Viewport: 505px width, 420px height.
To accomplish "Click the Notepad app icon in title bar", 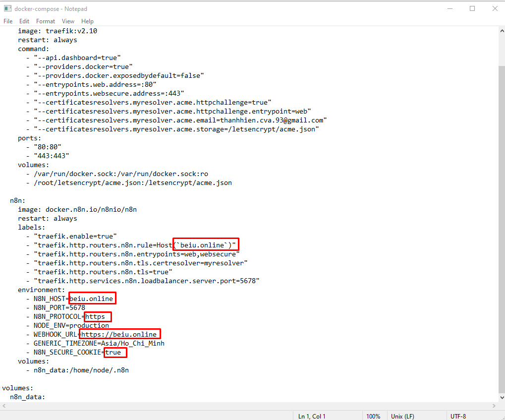I will click(x=7, y=9).
